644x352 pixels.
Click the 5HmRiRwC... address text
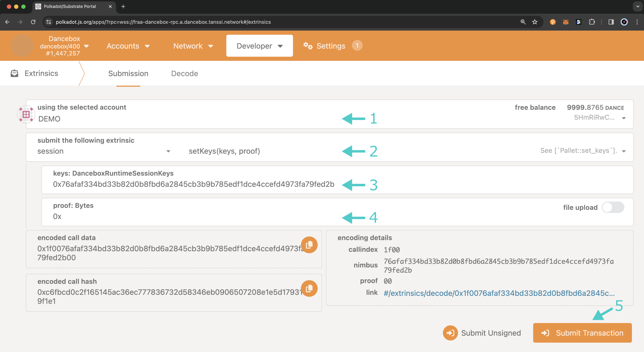(x=594, y=117)
